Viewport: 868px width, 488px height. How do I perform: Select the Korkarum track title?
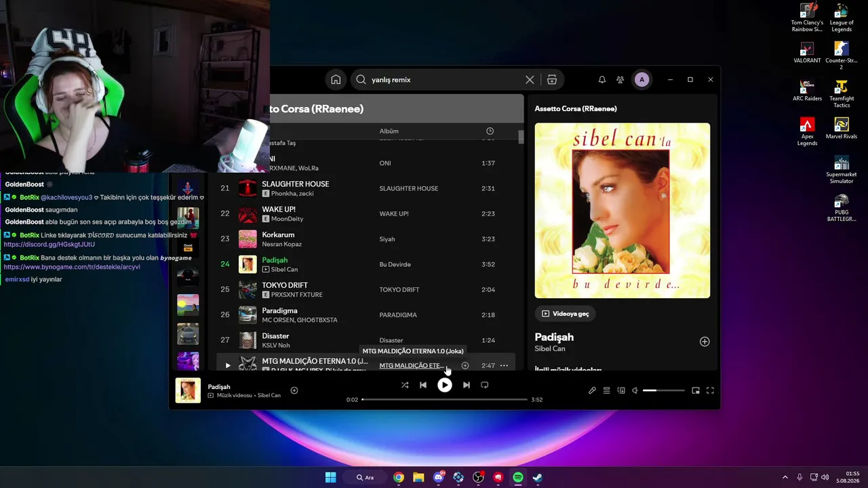click(278, 235)
